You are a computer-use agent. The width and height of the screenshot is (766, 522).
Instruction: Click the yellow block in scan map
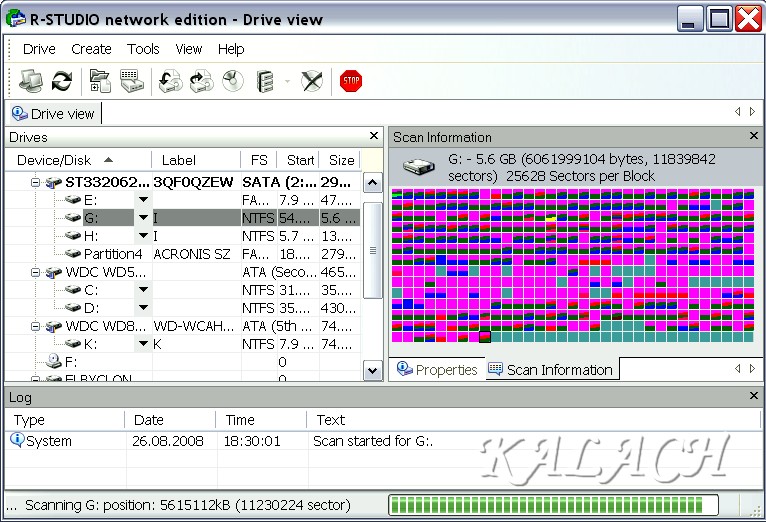551,218
